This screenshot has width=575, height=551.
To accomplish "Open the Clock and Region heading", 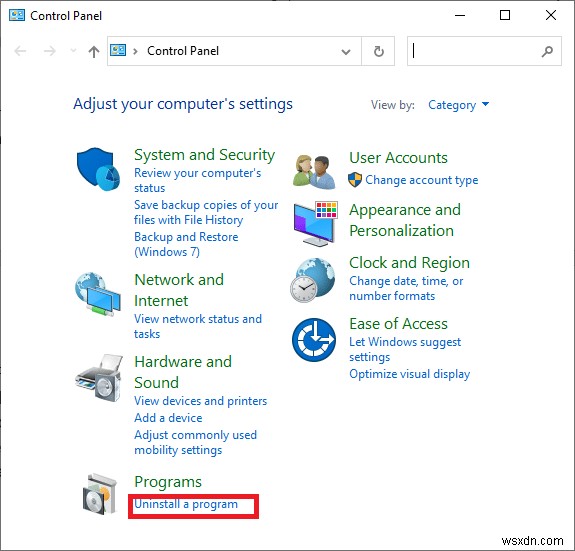I will tap(409, 263).
